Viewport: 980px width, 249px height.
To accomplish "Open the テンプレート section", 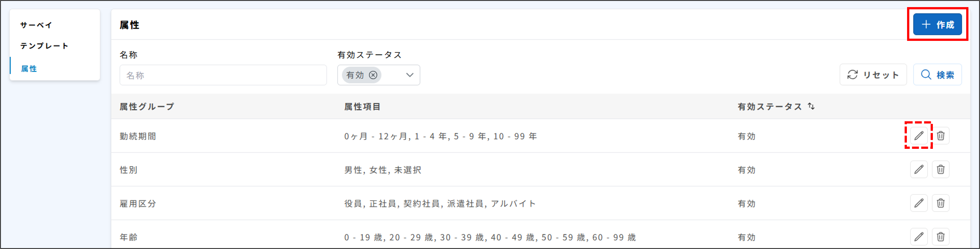I will coord(44,46).
